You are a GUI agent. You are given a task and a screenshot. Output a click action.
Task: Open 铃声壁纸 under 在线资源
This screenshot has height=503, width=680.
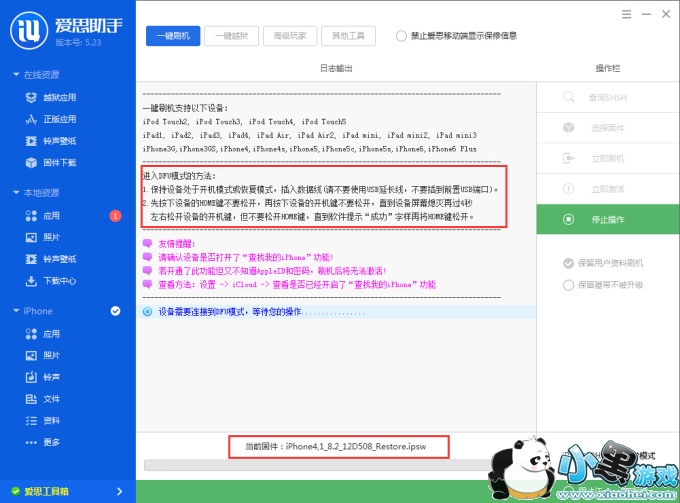point(51,141)
